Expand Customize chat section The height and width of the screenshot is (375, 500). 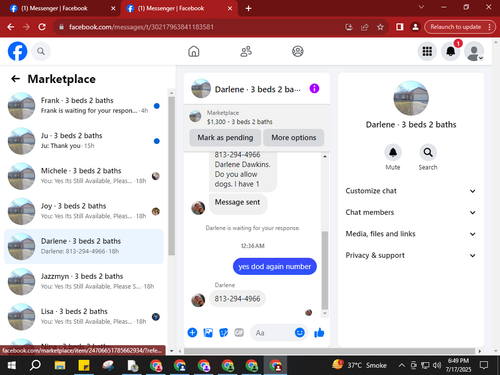[x=411, y=191]
